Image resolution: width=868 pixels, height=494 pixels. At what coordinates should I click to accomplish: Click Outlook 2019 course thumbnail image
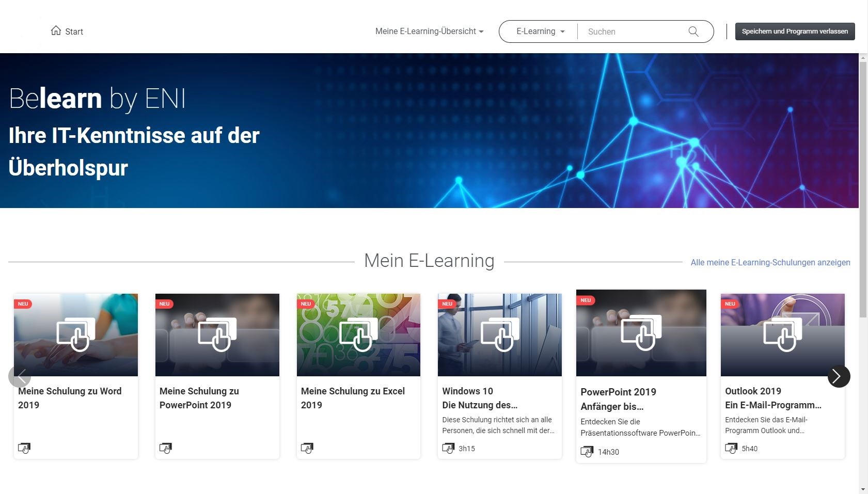point(783,335)
